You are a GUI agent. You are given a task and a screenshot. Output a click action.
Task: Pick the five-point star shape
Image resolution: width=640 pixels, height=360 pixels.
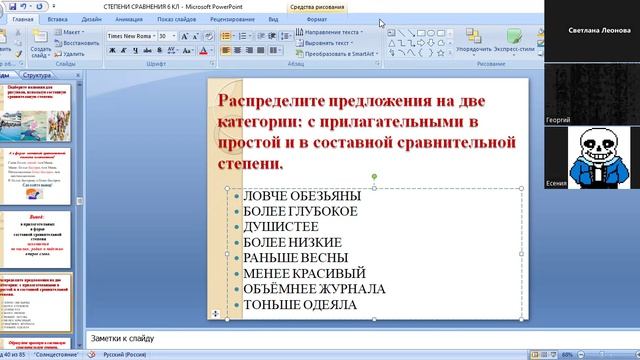tap(441, 53)
